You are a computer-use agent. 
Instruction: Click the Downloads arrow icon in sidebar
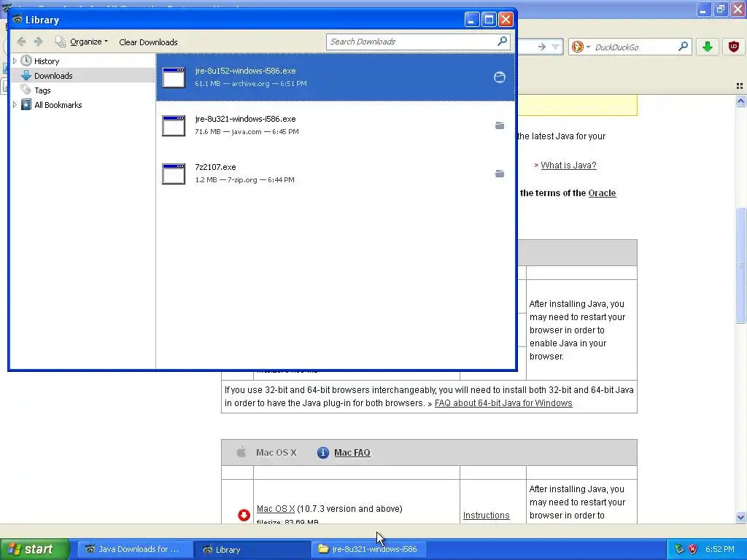[26, 76]
